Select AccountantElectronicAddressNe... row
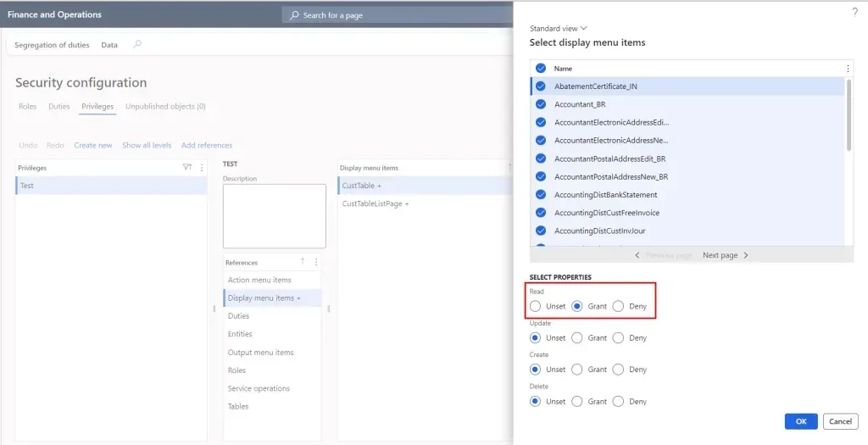This screenshot has width=868, height=445. pyautogui.click(x=687, y=141)
